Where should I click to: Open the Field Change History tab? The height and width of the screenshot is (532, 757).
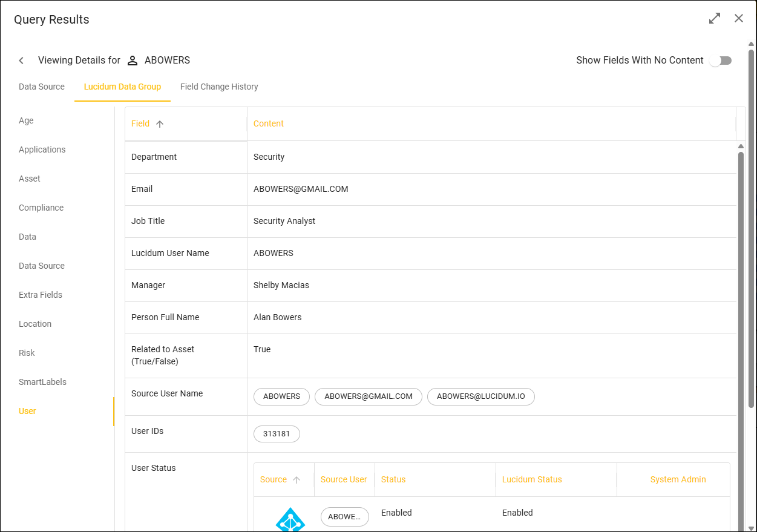click(x=219, y=87)
